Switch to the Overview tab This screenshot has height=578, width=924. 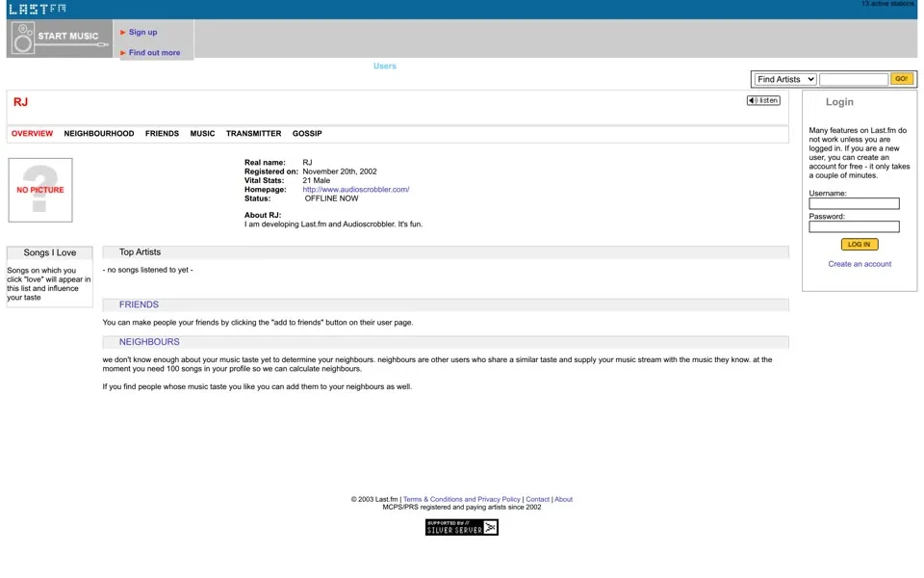tap(33, 133)
